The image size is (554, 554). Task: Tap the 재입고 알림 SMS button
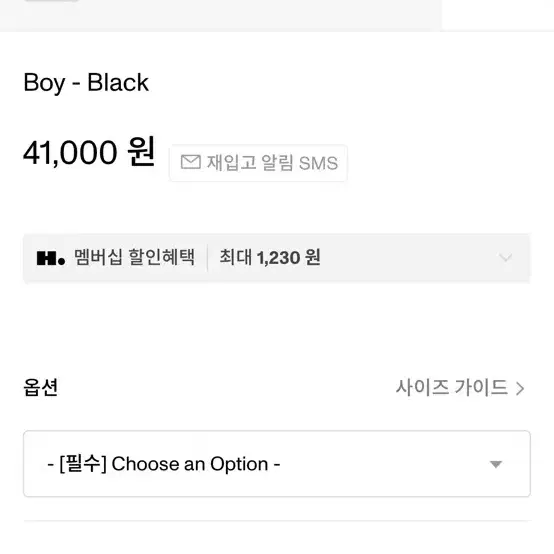click(259, 163)
